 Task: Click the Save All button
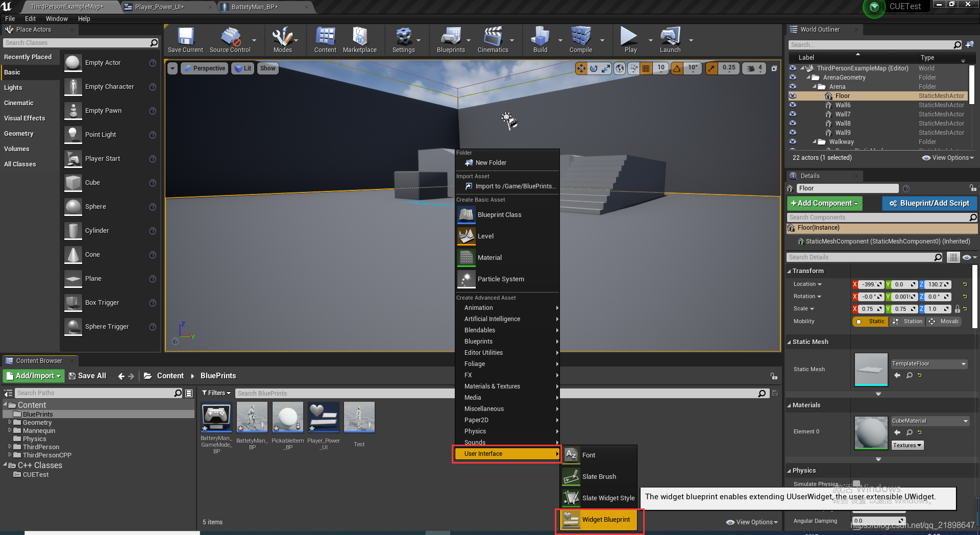tap(87, 376)
